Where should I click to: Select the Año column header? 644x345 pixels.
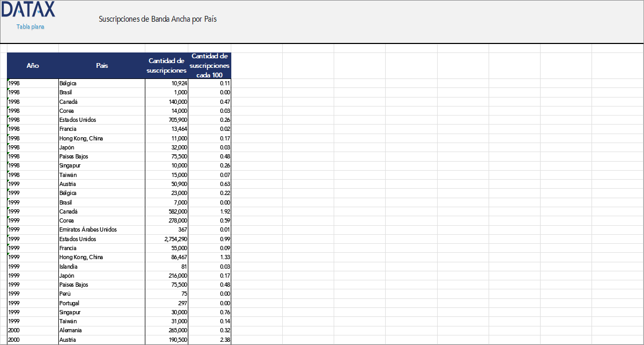click(33, 66)
